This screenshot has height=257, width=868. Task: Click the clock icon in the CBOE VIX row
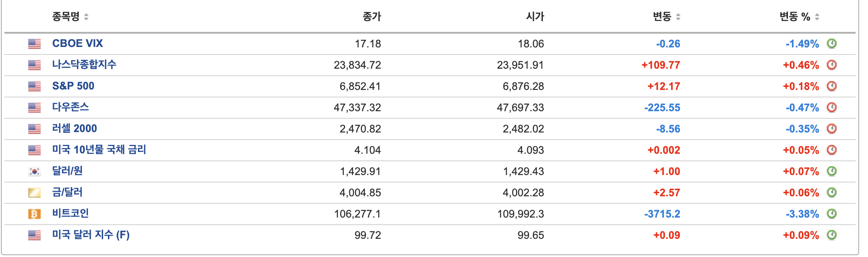coord(832,43)
